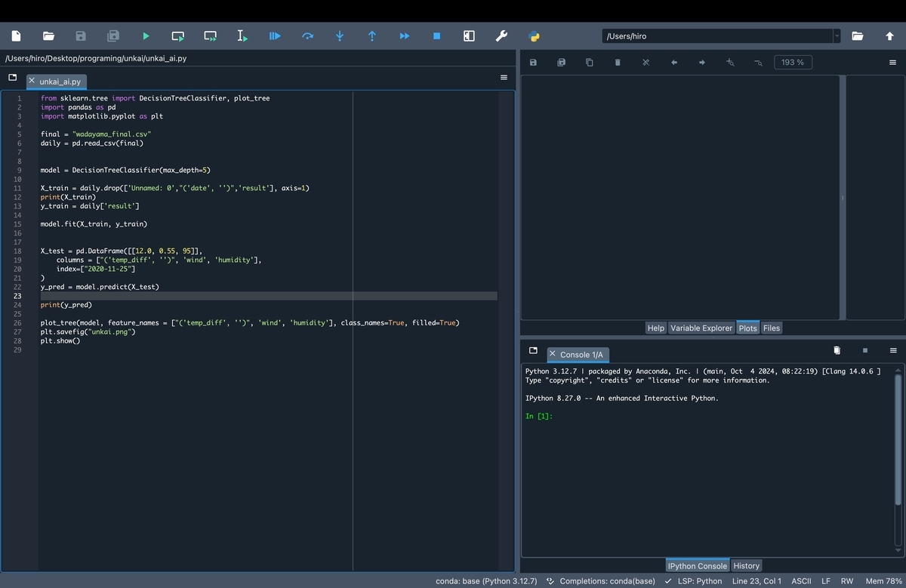Go to the next plot
The image size is (906, 588).
701,63
